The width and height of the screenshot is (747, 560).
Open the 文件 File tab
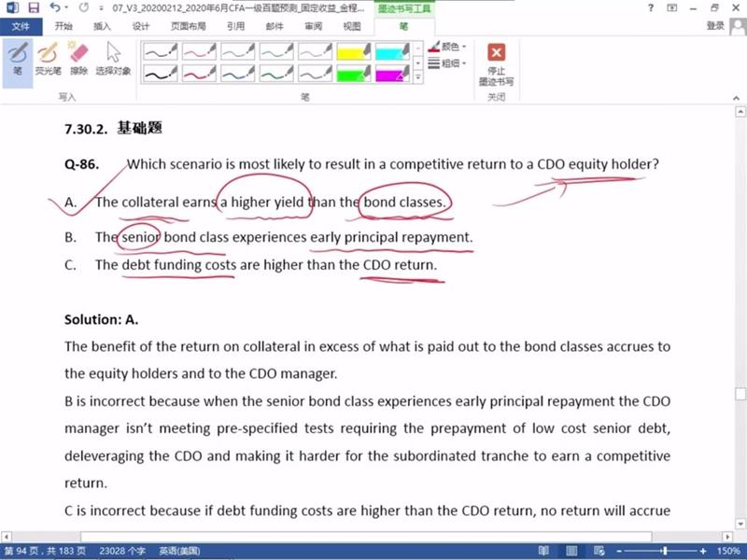21,27
